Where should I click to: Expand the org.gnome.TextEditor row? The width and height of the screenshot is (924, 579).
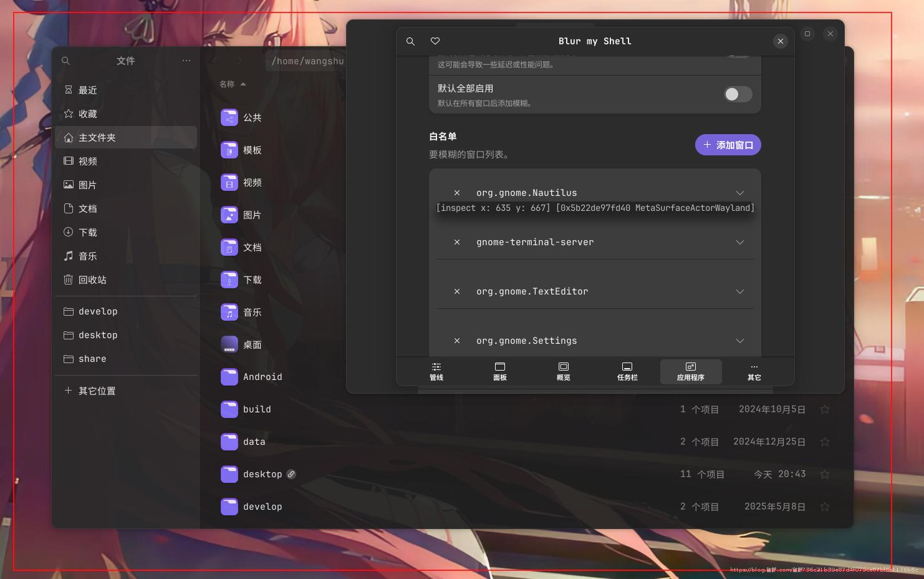[x=740, y=291]
